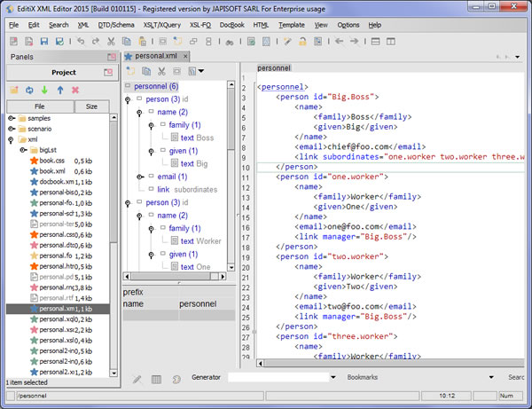The image size is (532, 409).
Task: Collapse the first name (2) node
Action: click(x=139, y=113)
